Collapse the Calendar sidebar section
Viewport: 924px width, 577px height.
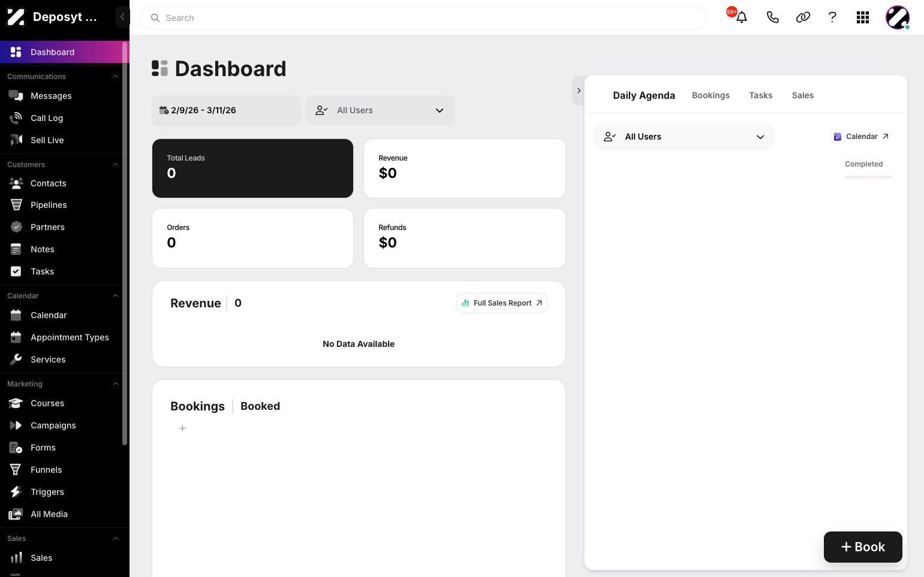115,296
